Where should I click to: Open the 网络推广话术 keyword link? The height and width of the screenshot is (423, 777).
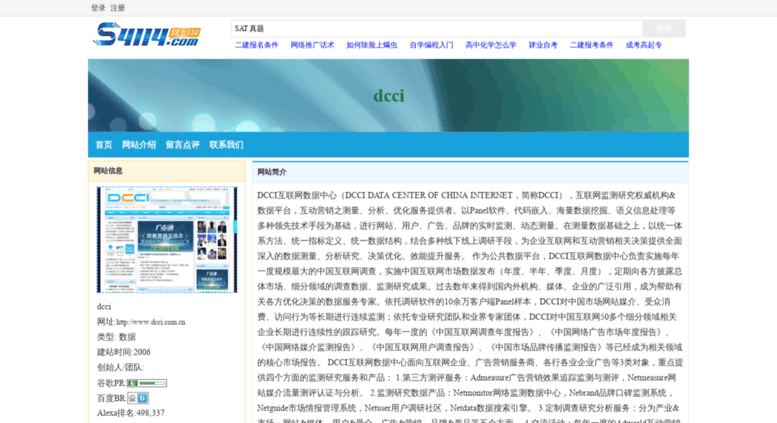coord(312,45)
